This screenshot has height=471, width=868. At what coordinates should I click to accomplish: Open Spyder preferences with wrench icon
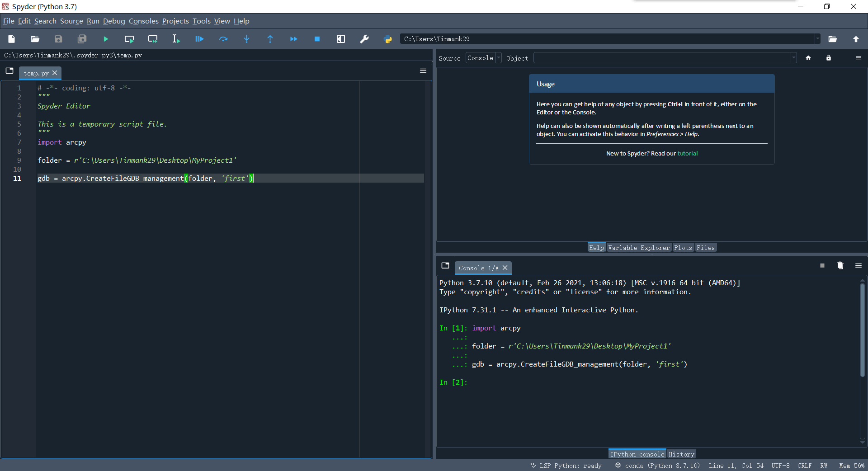pos(364,39)
